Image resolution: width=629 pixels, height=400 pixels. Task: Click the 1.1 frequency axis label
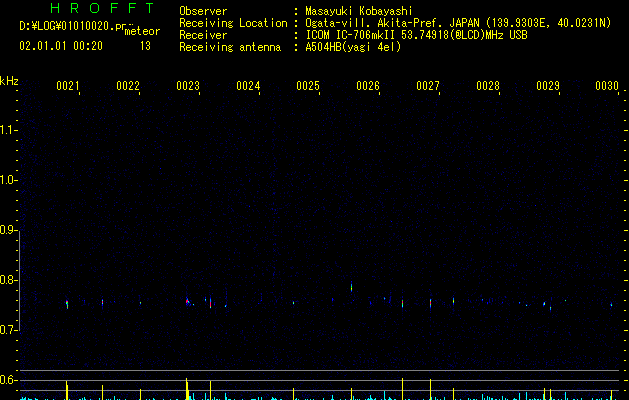tap(8, 130)
